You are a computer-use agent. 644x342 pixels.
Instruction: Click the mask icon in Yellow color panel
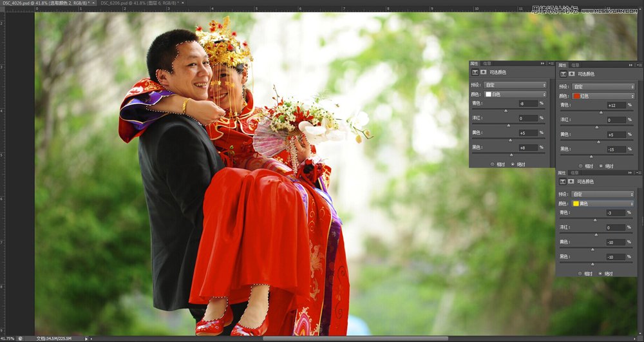click(571, 182)
